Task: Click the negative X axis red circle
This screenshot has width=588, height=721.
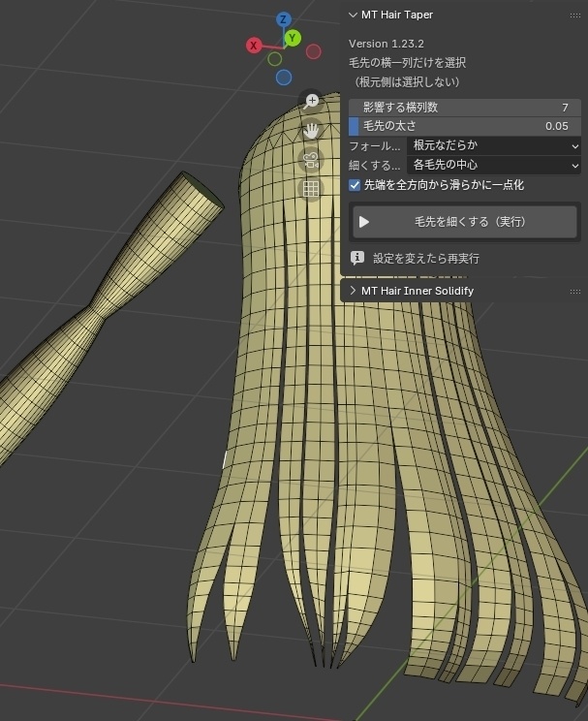Action: point(314,51)
